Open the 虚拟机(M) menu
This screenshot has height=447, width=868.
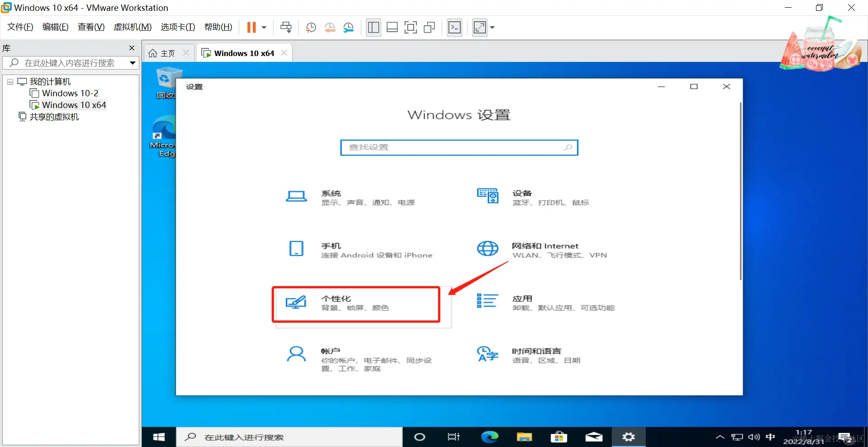132,27
